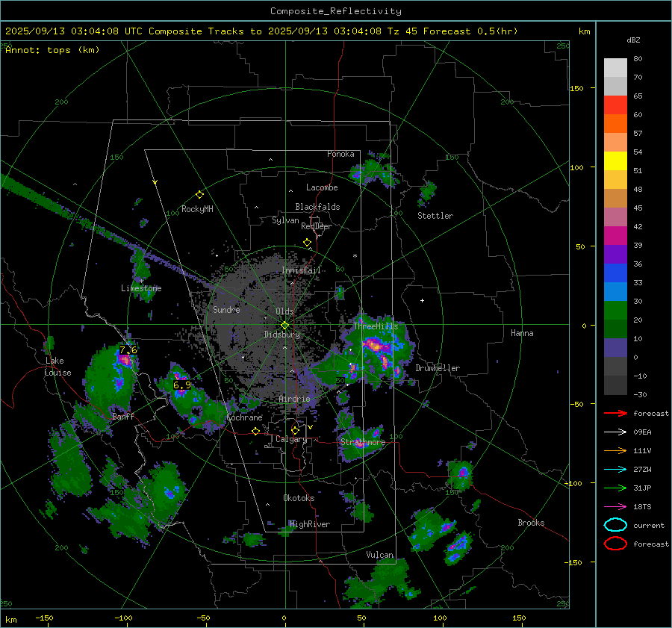Click the bright green 20-30 dBZ swatch

point(615,311)
